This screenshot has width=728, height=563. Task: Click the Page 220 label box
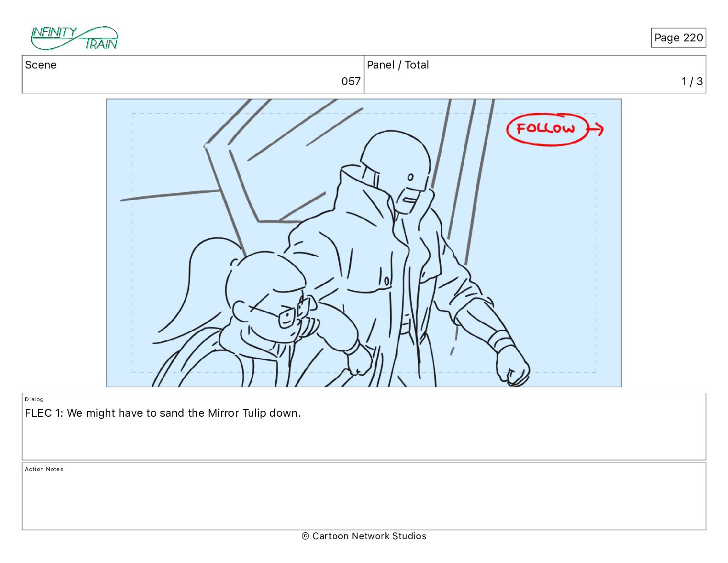point(678,38)
